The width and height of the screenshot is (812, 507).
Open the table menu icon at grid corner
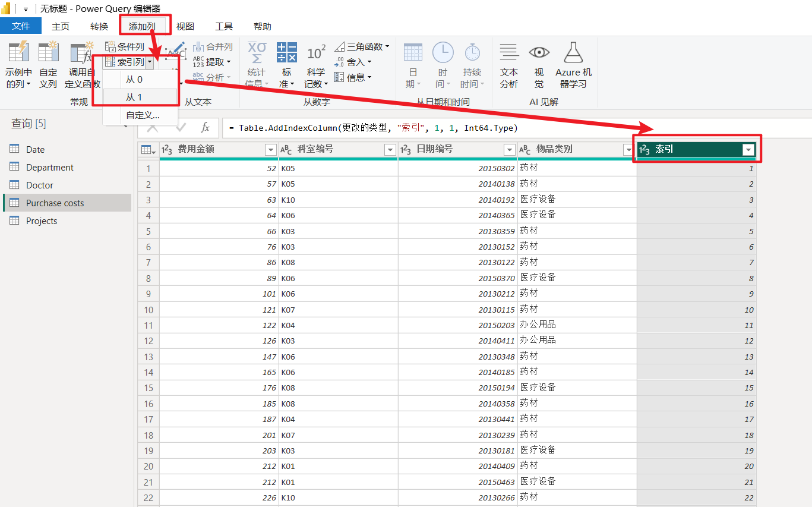(149, 150)
